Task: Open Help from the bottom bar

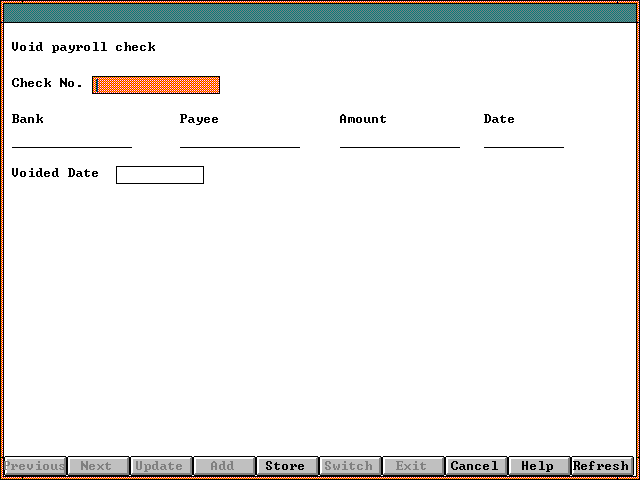Action: click(x=537, y=466)
